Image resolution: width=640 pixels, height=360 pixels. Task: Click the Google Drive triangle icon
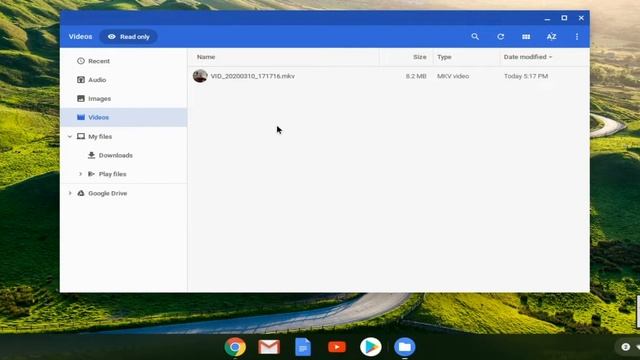pyautogui.click(x=81, y=193)
